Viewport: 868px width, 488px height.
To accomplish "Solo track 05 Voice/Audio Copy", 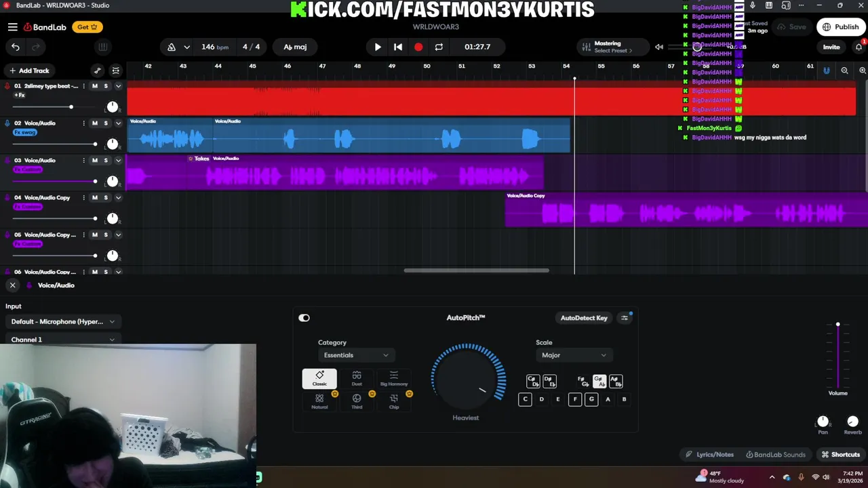I will point(106,235).
